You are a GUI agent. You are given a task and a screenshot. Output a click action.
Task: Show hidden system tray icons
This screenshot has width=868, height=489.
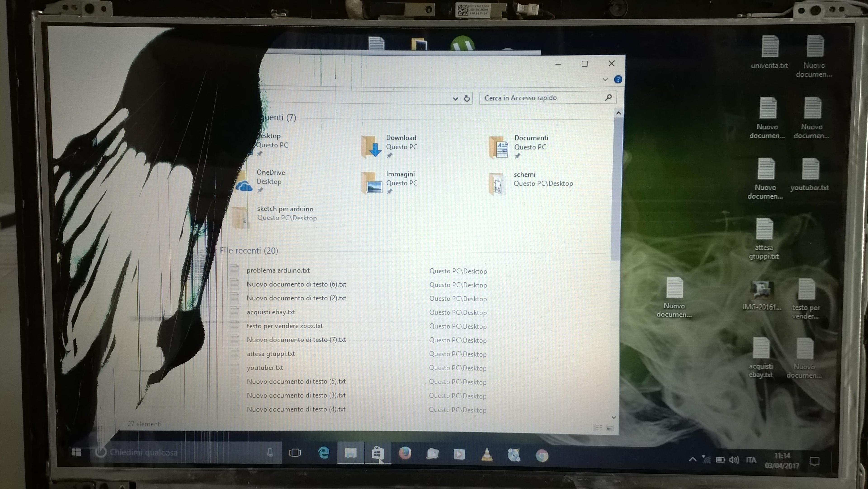pos(692,459)
